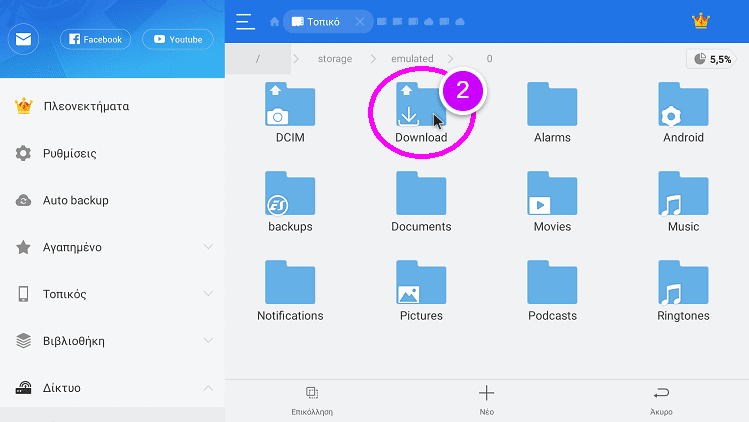Close the Τοπικό tab
The width and height of the screenshot is (749, 422).
tap(360, 22)
